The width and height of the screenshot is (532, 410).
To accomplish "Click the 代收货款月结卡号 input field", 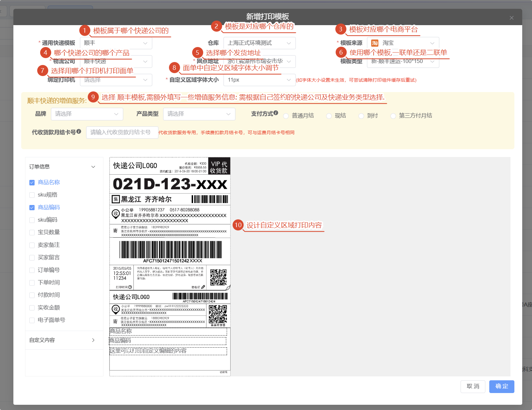I will pos(122,133).
